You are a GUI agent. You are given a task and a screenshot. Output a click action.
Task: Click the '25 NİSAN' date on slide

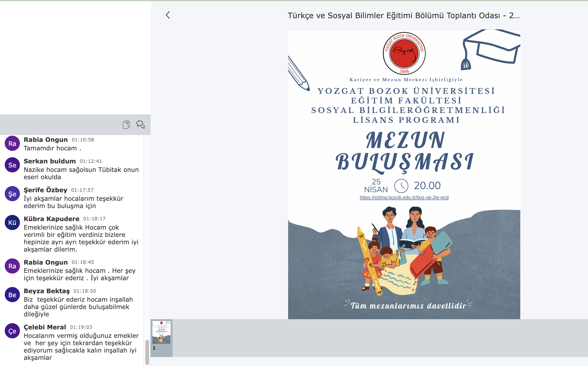pos(376,186)
